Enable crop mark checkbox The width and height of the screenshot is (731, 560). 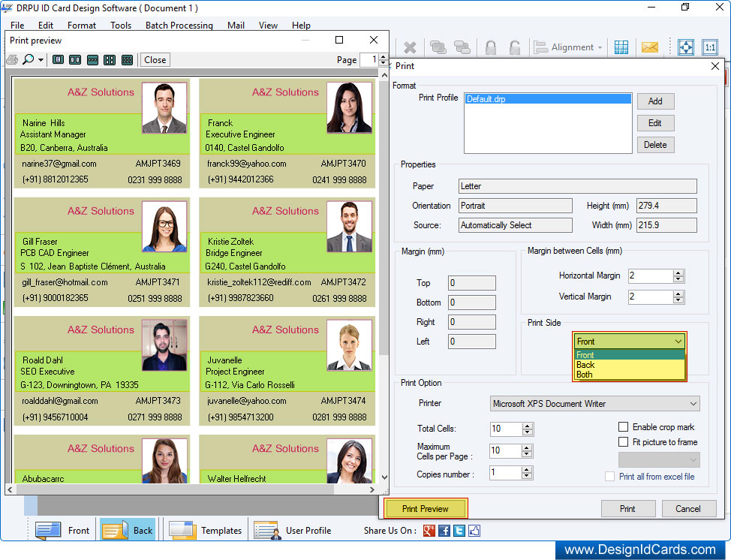(x=623, y=426)
